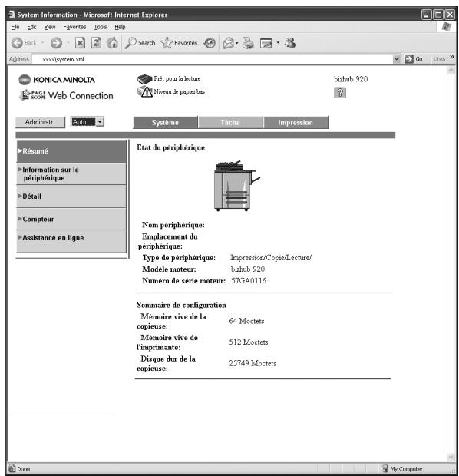Click the 512 Moctets value
Viewport: 459px width, 476px height.
249,342
